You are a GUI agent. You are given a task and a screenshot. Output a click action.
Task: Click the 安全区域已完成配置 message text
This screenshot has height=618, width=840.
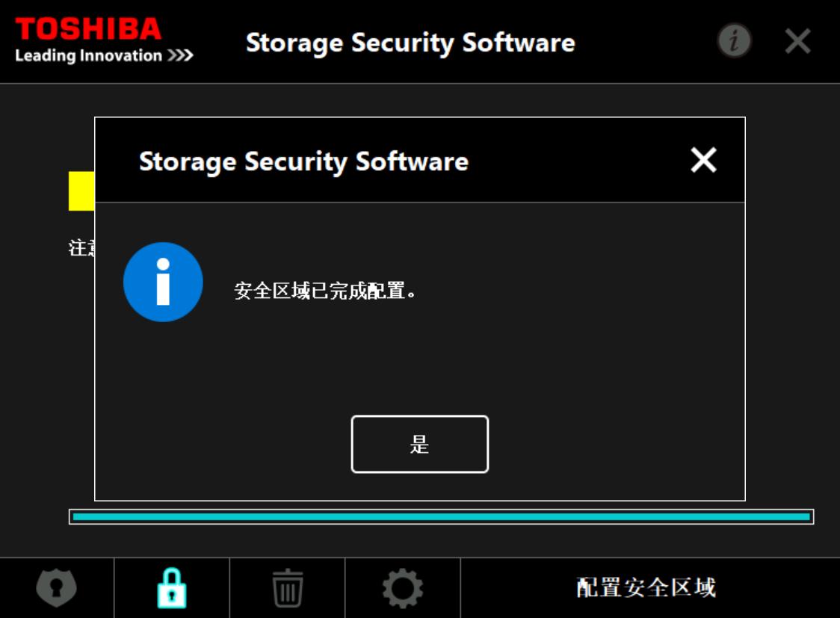325,291
